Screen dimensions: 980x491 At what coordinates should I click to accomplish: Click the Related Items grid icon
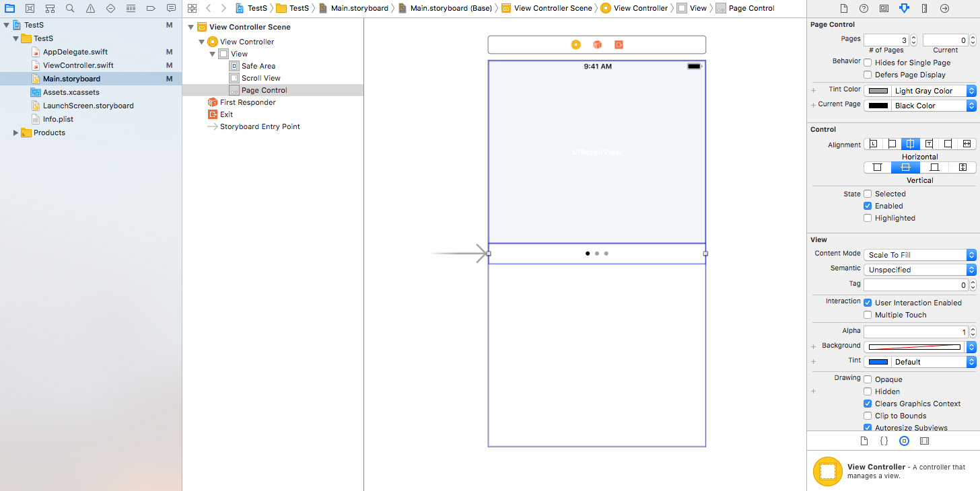pyautogui.click(x=193, y=8)
